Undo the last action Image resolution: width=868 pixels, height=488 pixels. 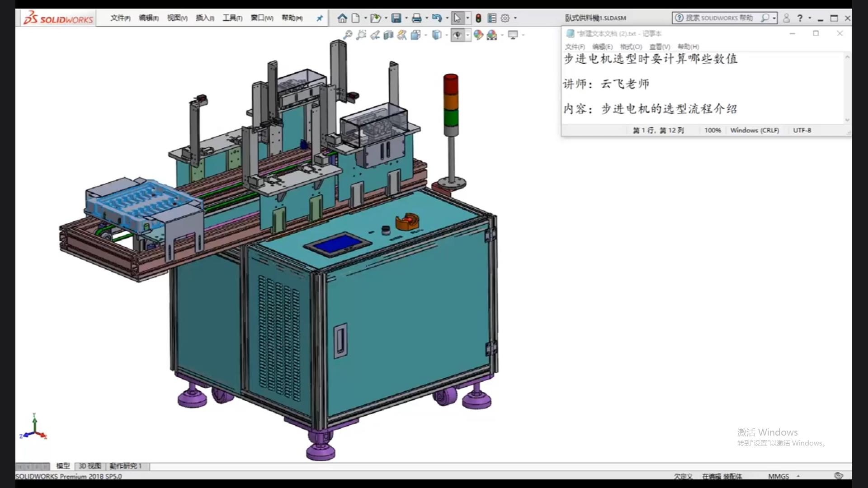tap(437, 18)
